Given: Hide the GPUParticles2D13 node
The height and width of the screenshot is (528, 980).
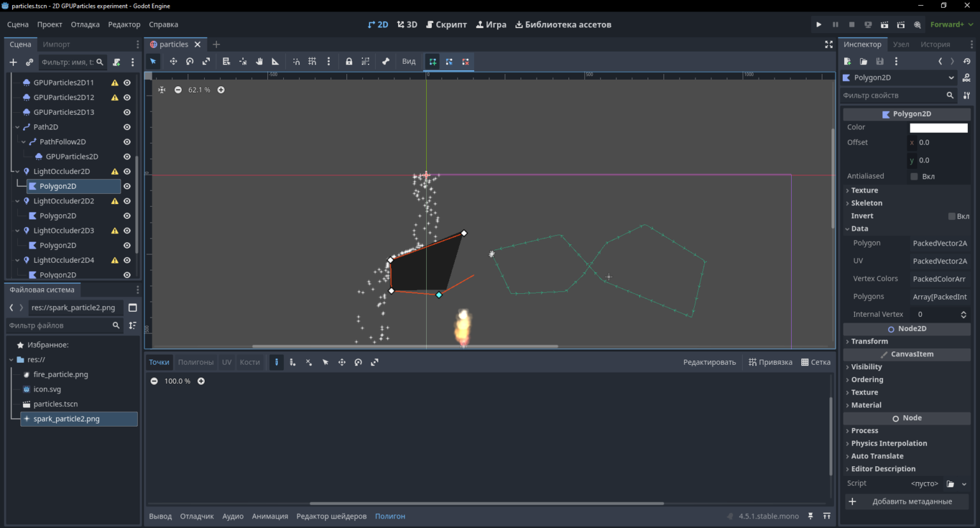Looking at the screenshot, I should [127, 112].
